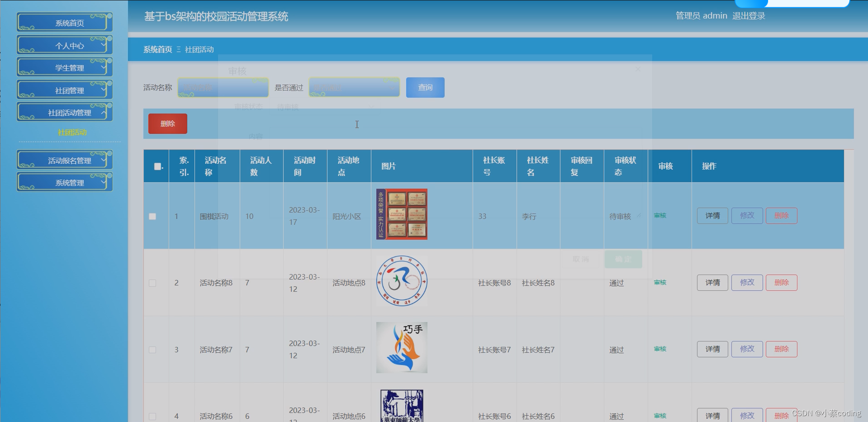Open 详情 for the 围棋活动 row
This screenshot has width=868, height=422.
coord(712,216)
